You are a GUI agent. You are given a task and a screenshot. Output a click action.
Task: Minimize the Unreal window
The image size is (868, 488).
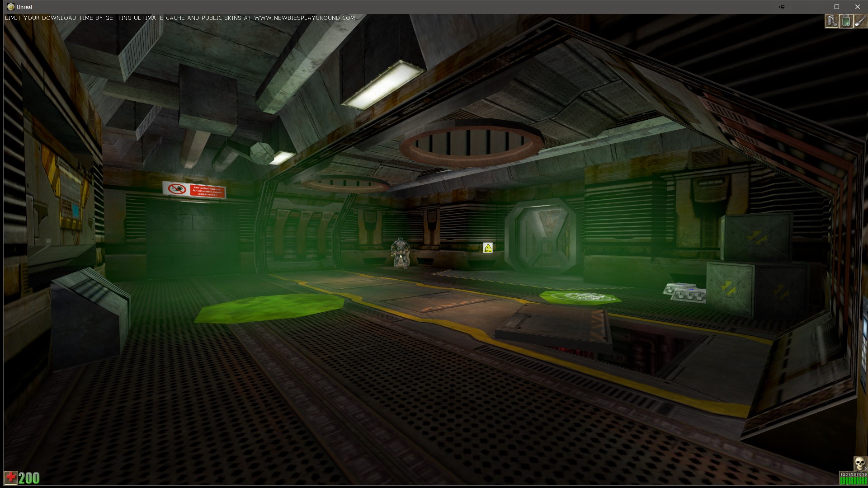coord(816,7)
